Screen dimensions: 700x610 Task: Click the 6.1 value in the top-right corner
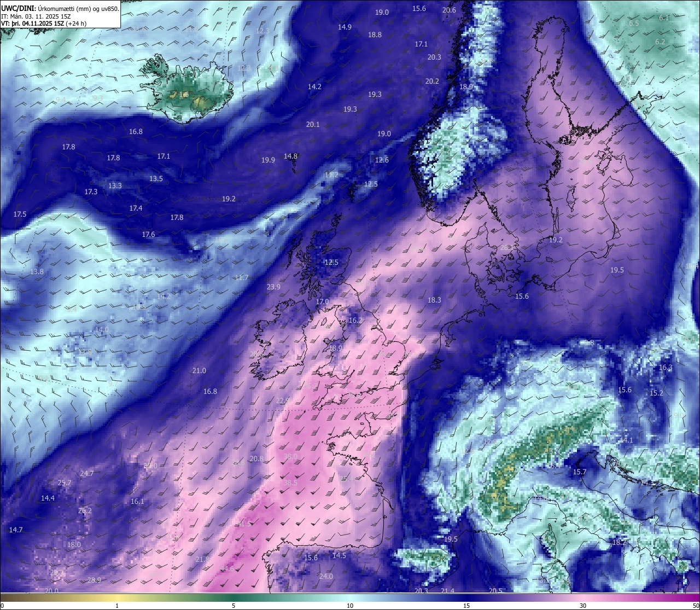pos(664,18)
